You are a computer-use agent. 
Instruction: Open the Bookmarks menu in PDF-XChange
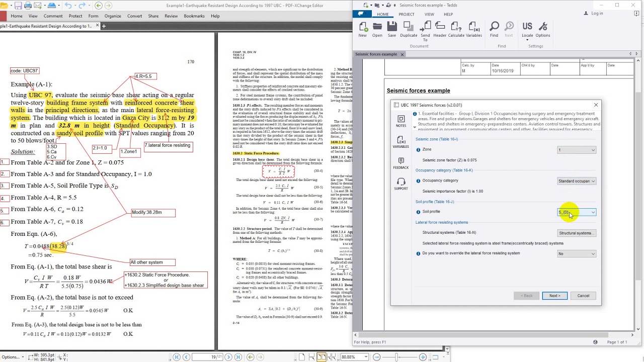tap(194, 16)
